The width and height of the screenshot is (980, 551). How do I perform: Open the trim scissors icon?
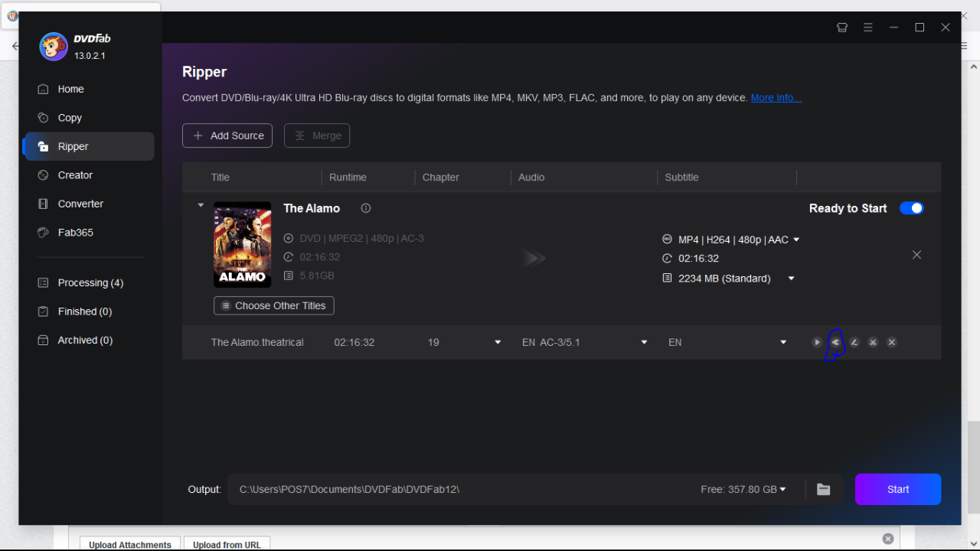(873, 342)
